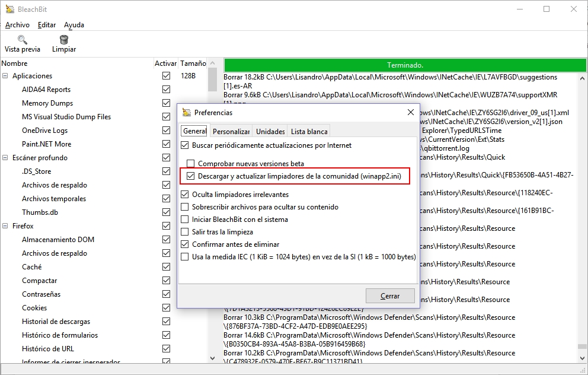The width and height of the screenshot is (588, 375).
Task: Uncheck AIDA64 Reports Activar checkbox
Action: 166,90
